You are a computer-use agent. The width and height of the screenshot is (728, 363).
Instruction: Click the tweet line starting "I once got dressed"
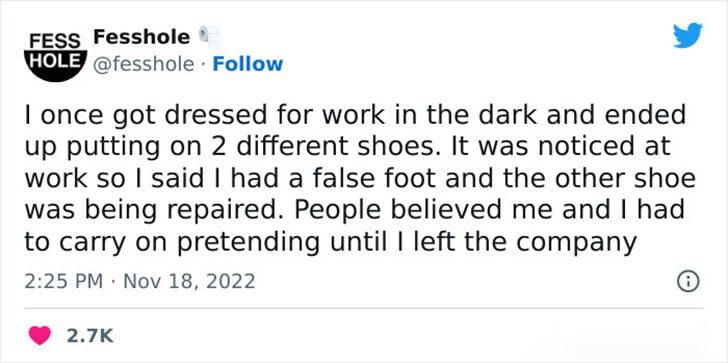pos(355,116)
